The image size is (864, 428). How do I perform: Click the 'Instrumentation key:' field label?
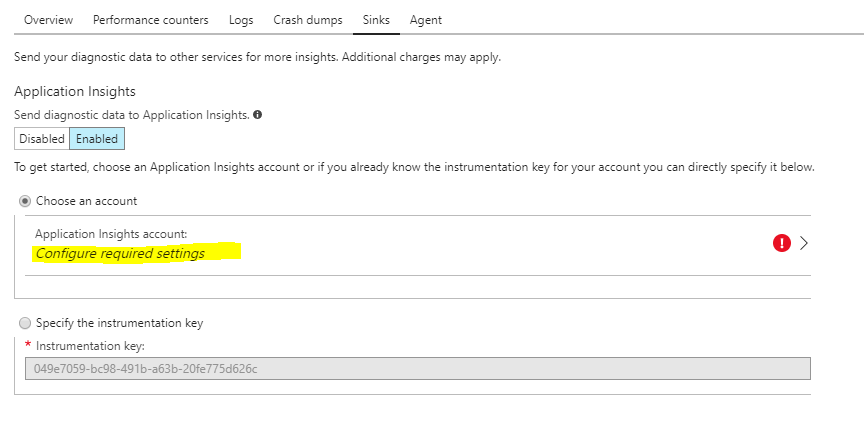[91, 346]
